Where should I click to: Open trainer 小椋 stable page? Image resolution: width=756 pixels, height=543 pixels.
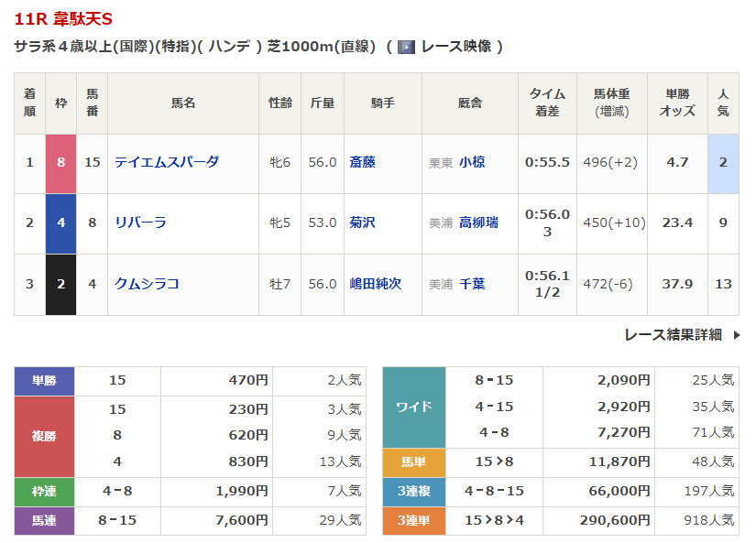(472, 162)
